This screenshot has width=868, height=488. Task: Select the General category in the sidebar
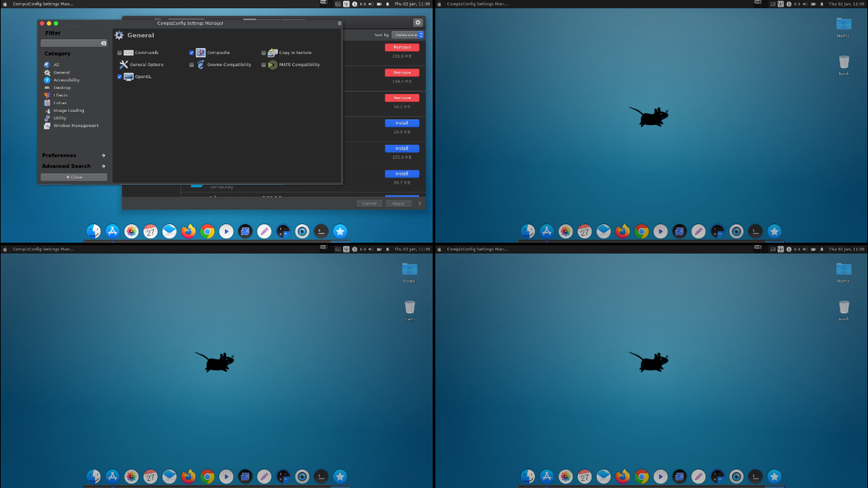click(x=61, y=72)
